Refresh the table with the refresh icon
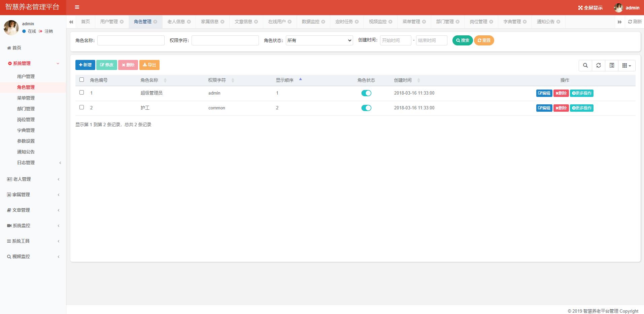 tap(599, 65)
